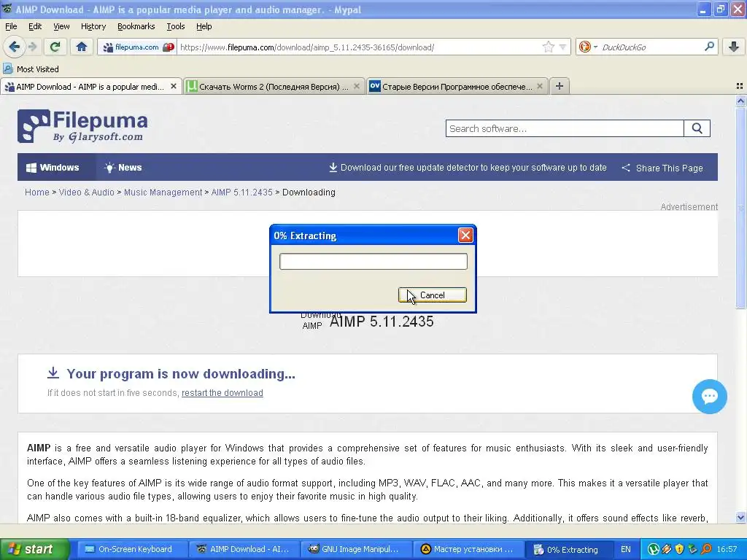This screenshot has width=747, height=560.
Task: Click the taskbar clock showing 16:57
Action: [727, 549]
